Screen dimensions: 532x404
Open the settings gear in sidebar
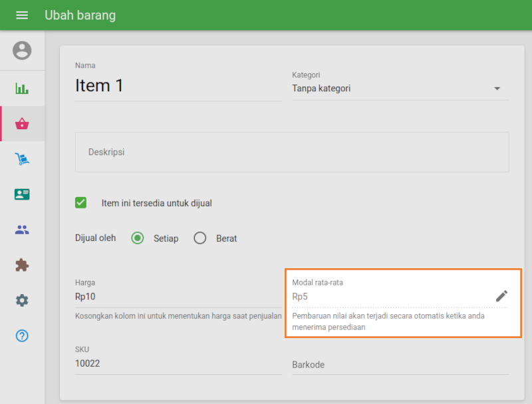point(22,300)
